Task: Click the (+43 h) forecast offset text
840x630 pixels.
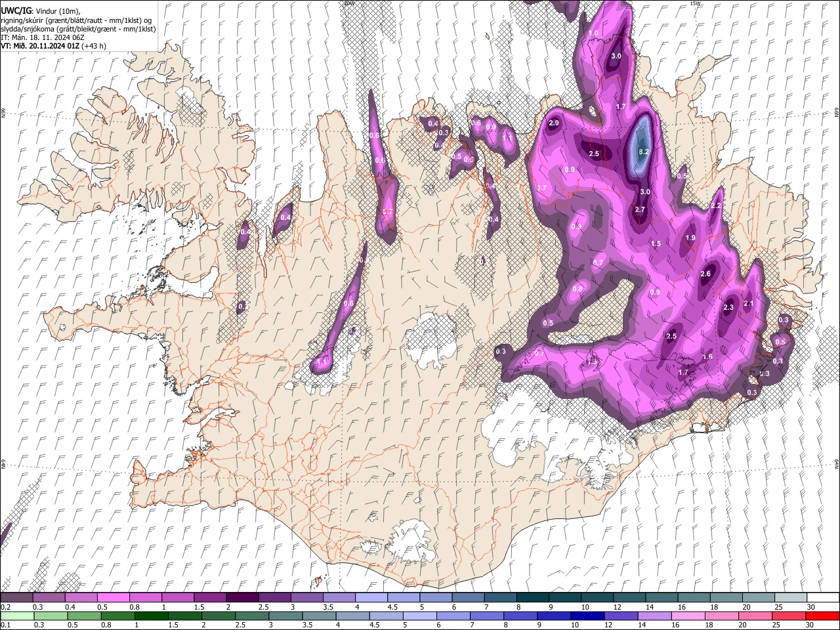Action: point(94,46)
